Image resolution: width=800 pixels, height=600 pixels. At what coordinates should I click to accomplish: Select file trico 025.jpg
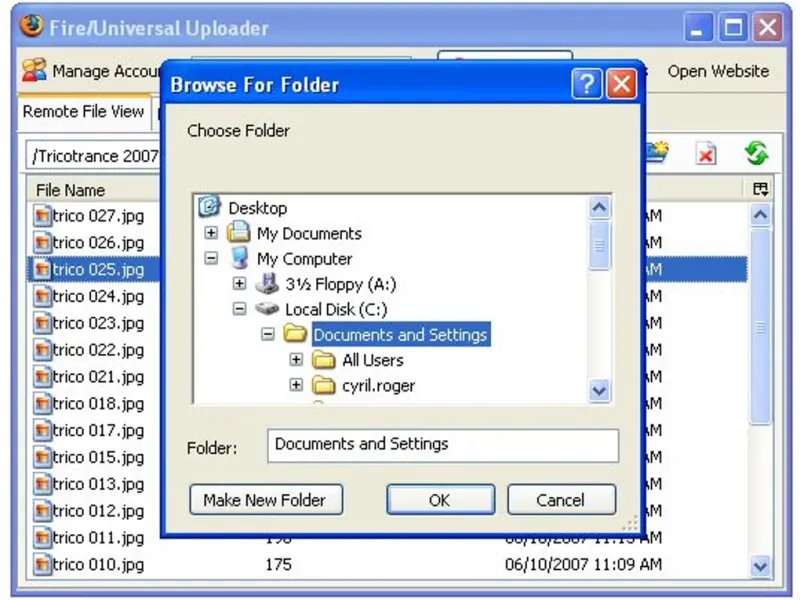(x=98, y=269)
